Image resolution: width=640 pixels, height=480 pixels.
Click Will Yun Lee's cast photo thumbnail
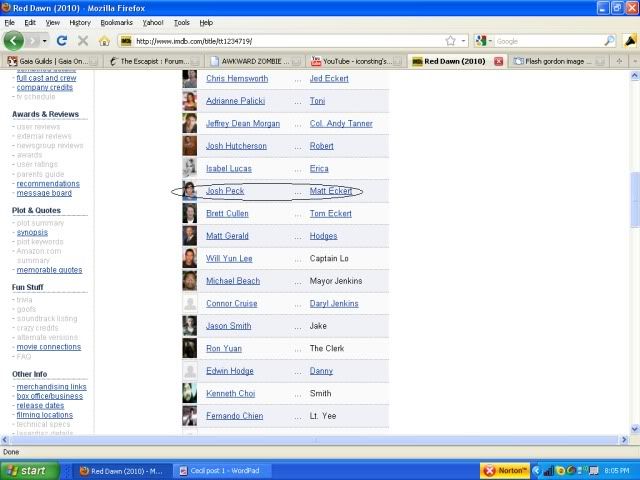189,258
